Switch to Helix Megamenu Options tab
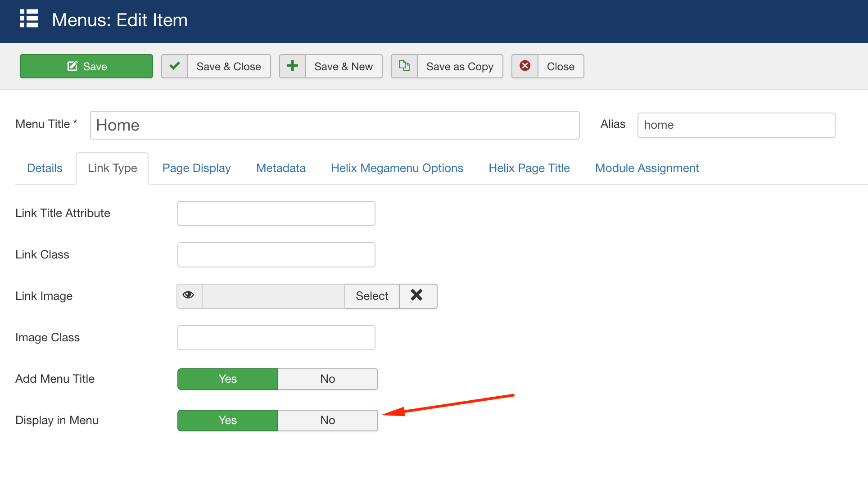Screen dimensions: 868x498 pyautogui.click(x=397, y=168)
